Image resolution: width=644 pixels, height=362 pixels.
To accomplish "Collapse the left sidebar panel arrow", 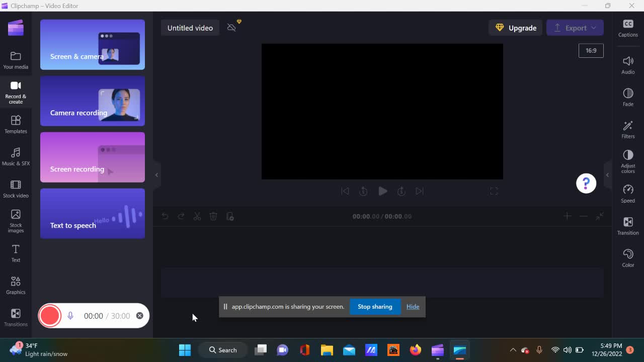I will click(156, 175).
